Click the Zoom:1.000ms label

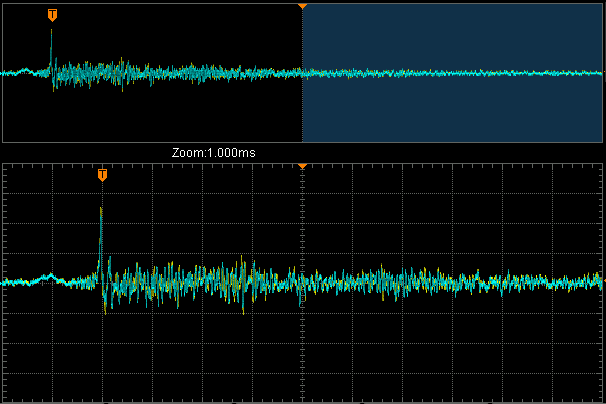coord(214,153)
